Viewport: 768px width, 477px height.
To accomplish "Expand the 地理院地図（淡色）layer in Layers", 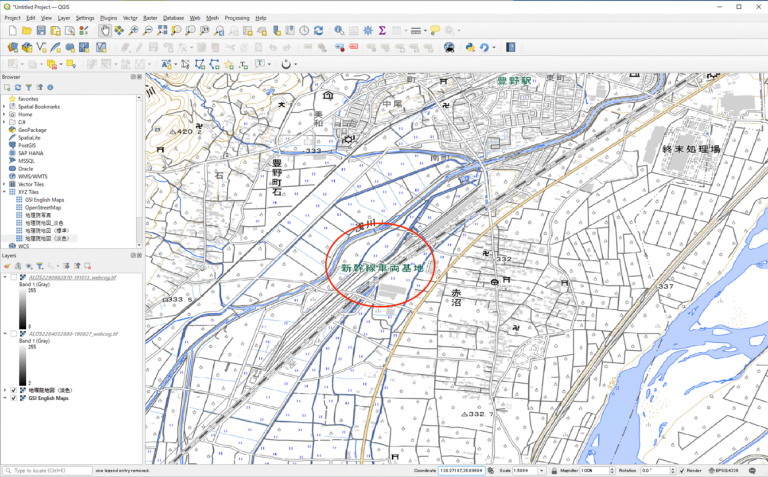I will [x=5, y=390].
